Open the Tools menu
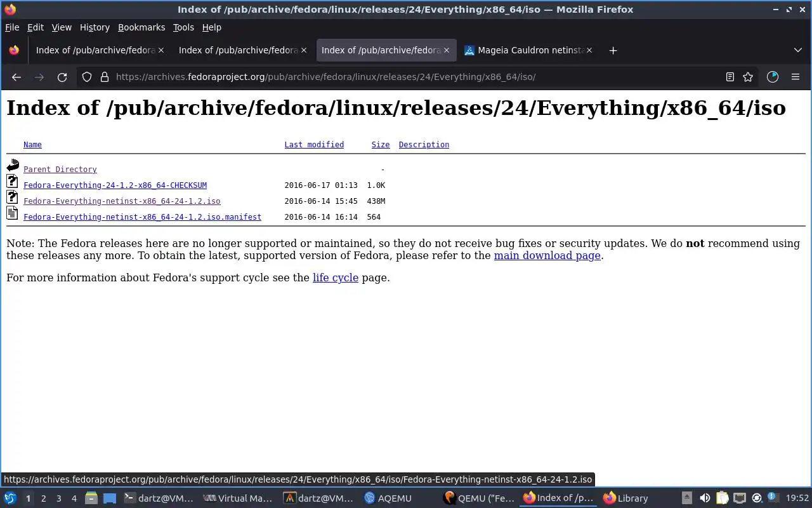This screenshot has height=508, width=812. (x=183, y=27)
